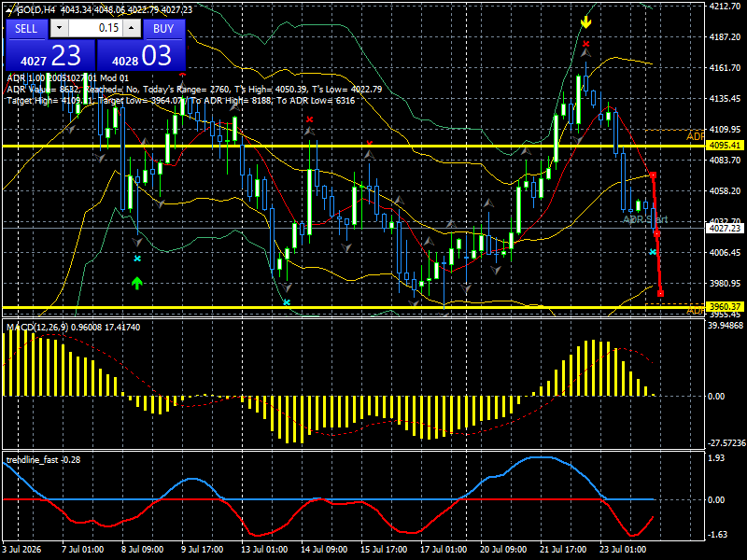The height and width of the screenshot is (560, 747).
Task: Click the cyan X marker above the green arrow
Action: tap(137, 259)
